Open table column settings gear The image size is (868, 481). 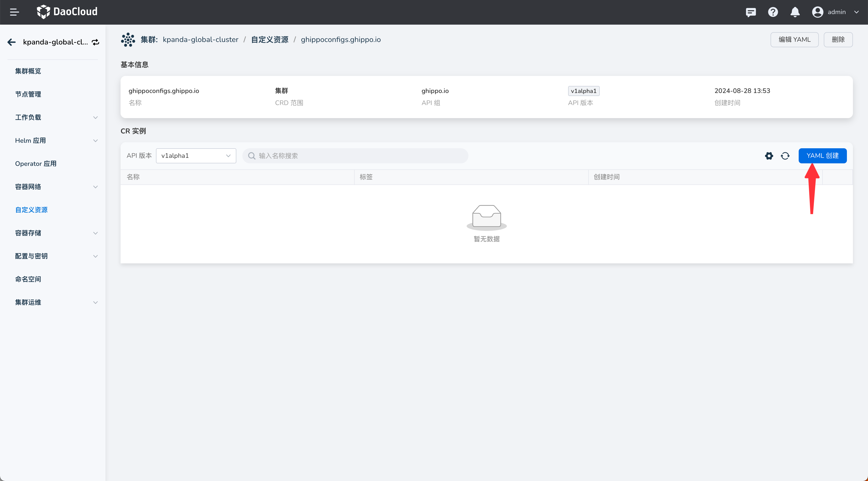pyautogui.click(x=769, y=156)
